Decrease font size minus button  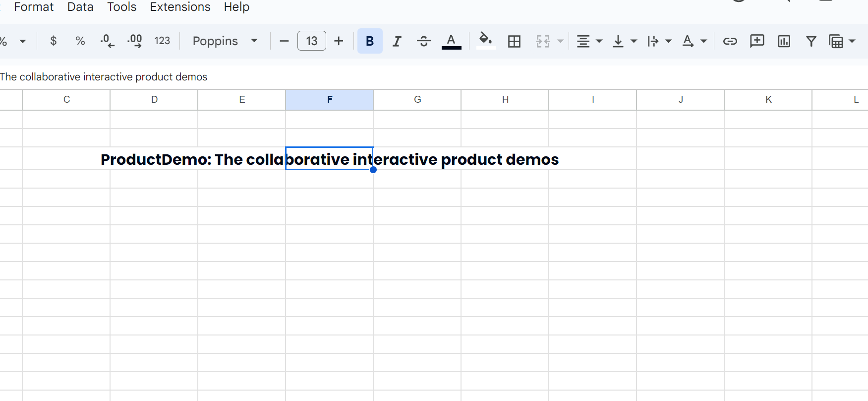[x=284, y=41]
